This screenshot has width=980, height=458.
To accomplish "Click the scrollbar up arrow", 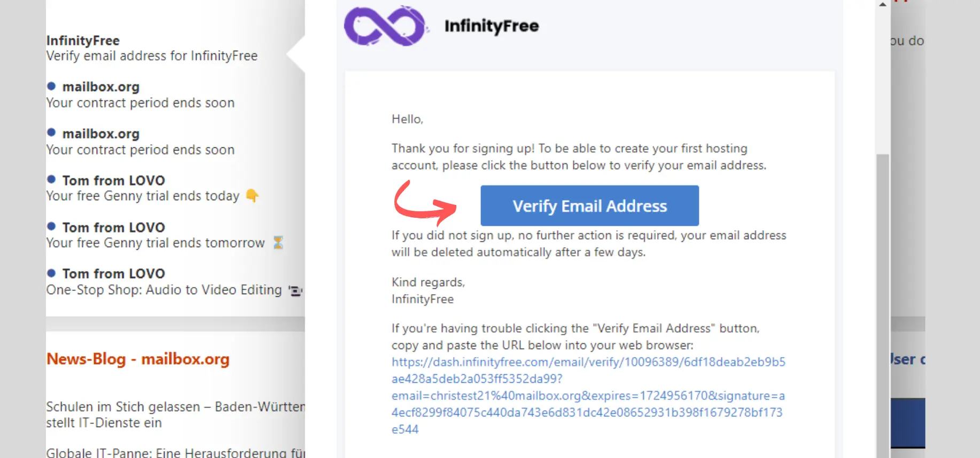I will click(x=883, y=4).
